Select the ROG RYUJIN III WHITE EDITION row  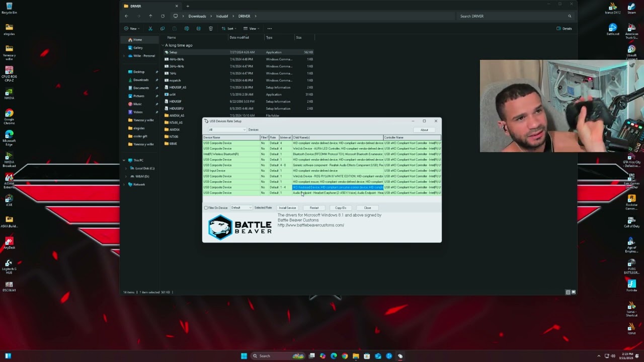tap(322, 176)
